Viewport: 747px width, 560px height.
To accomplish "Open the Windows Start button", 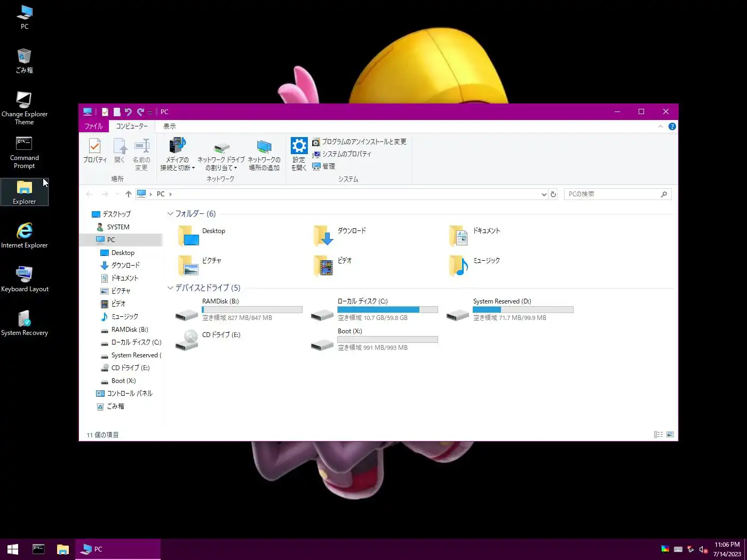I will pyautogui.click(x=13, y=549).
